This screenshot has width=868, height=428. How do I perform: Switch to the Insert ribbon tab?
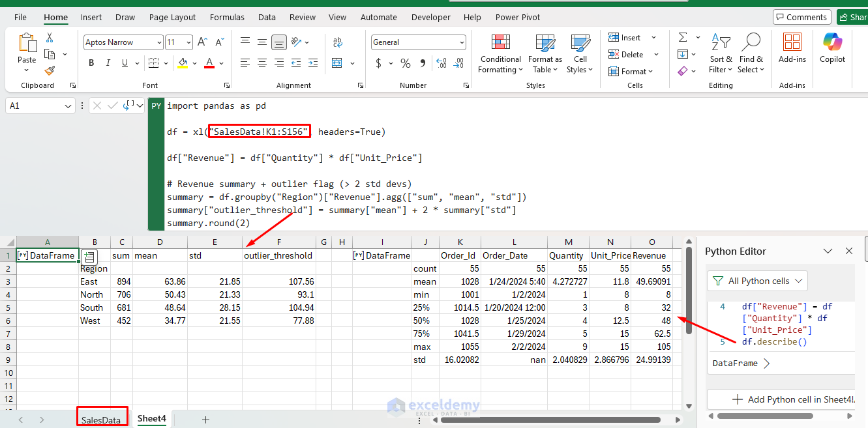pos(91,18)
